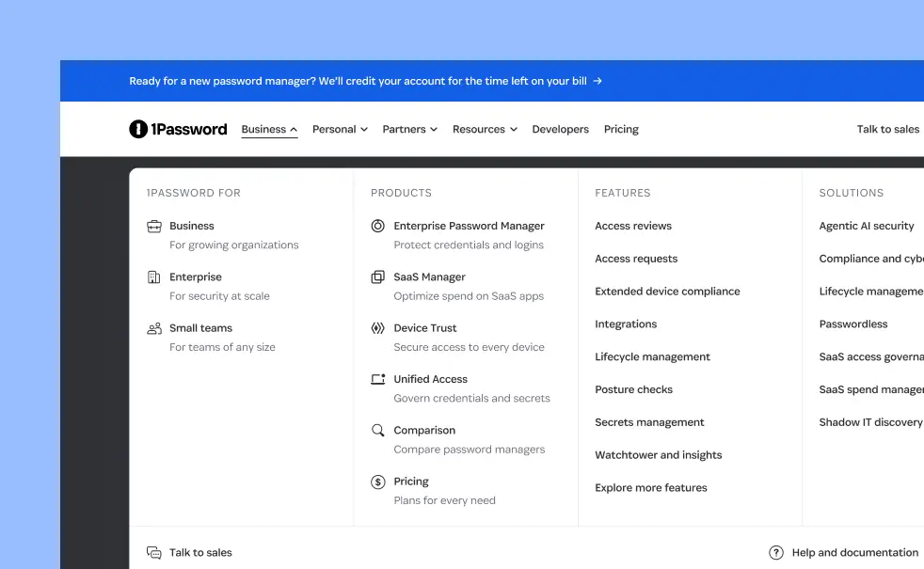Open Business for growing organizations

(x=192, y=226)
